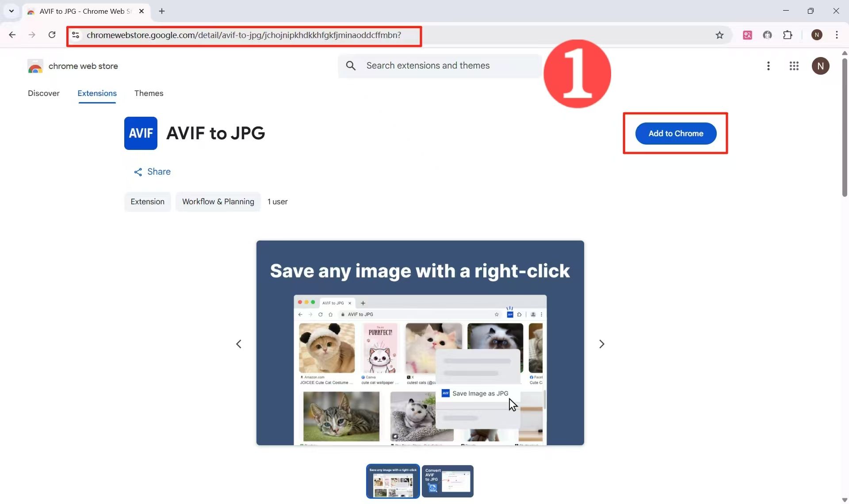Open the web store three-dot options menu

tap(769, 66)
